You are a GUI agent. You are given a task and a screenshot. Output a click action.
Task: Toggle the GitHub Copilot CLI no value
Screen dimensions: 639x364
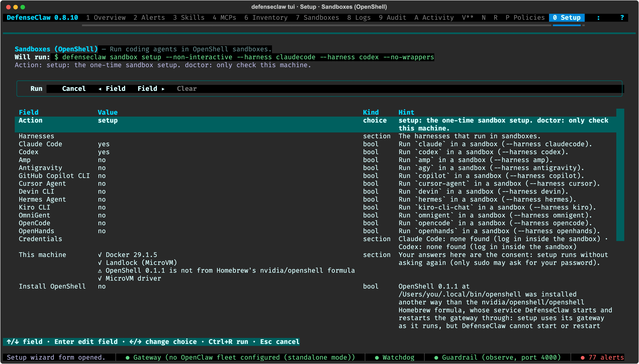tap(102, 176)
